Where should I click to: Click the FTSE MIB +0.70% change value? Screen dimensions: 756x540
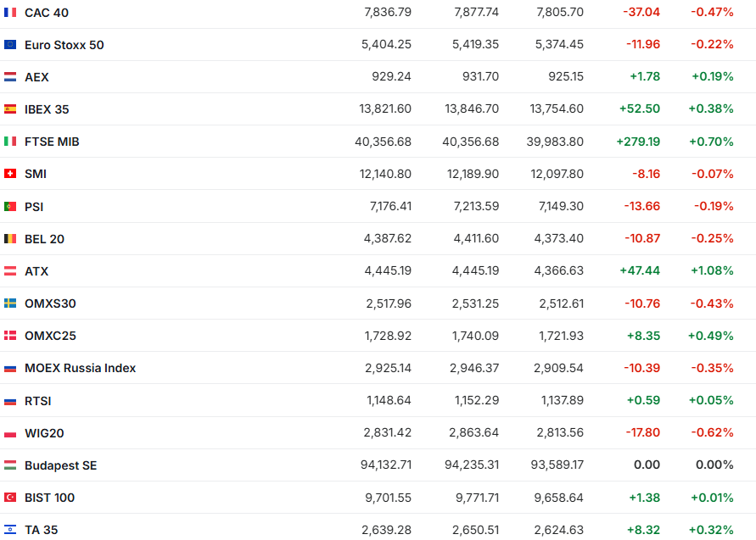point(712,142)
